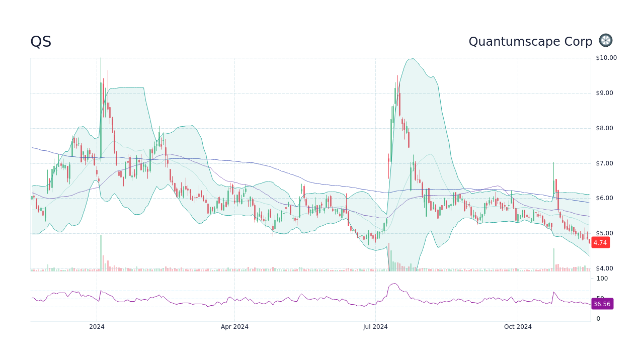Click the $10.00 price axis label
644x362 pixels.
click(x=606, y=58)
